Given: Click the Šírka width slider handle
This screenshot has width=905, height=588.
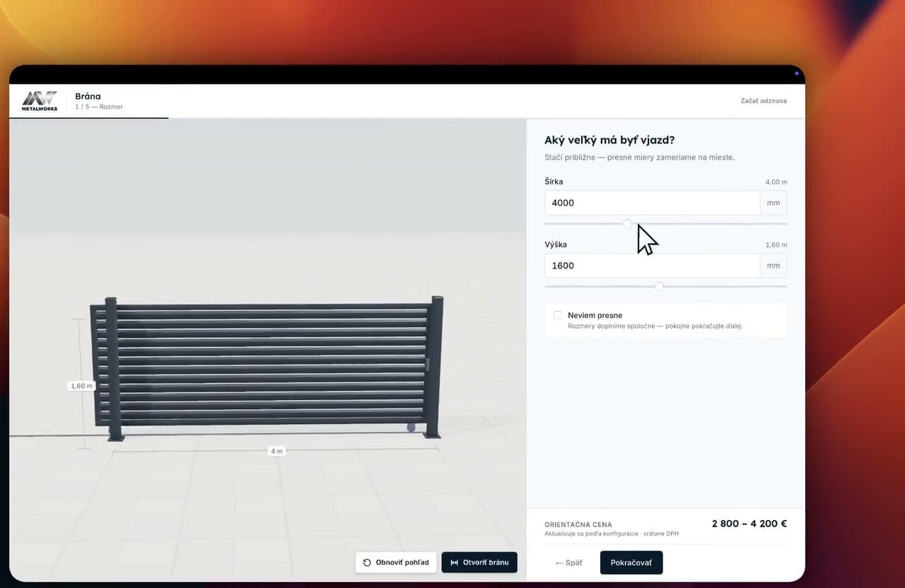Looking at the screenshot, I should click(x=627, y=223).
